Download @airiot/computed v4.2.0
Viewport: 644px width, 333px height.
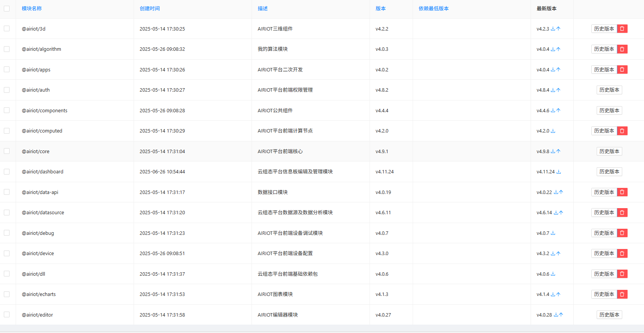[x=553, y=131]
